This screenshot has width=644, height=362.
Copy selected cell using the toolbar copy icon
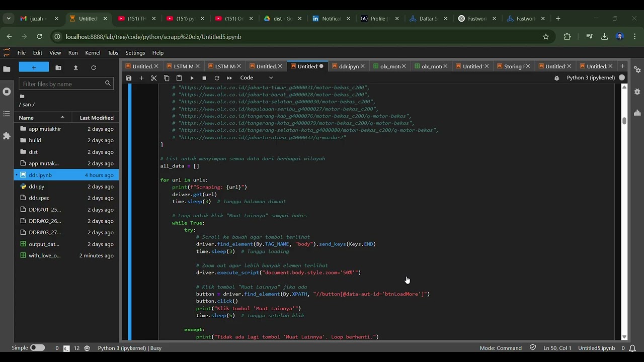coord(167,78)
